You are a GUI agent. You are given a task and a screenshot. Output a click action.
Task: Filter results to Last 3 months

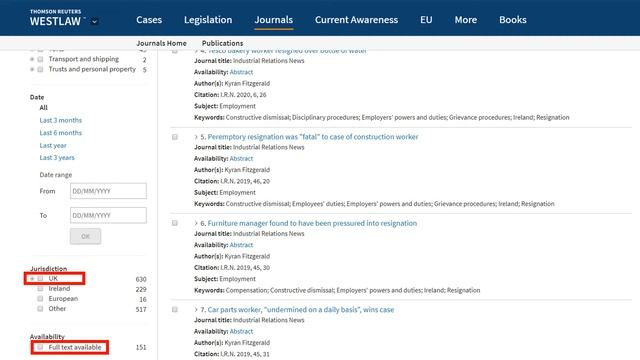click(x=60, y=120)
